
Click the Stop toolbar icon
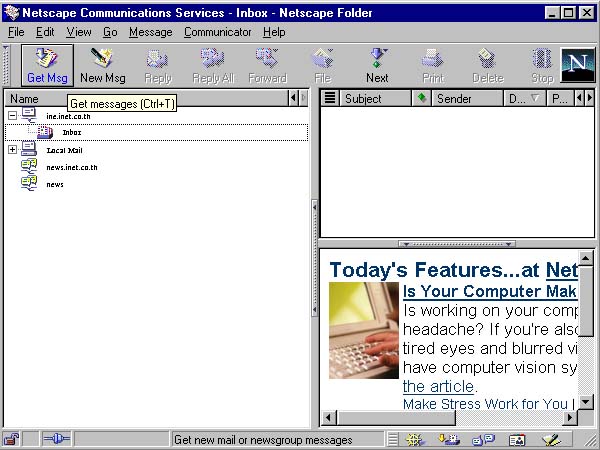pyautogui.click(x=542, y=65)
